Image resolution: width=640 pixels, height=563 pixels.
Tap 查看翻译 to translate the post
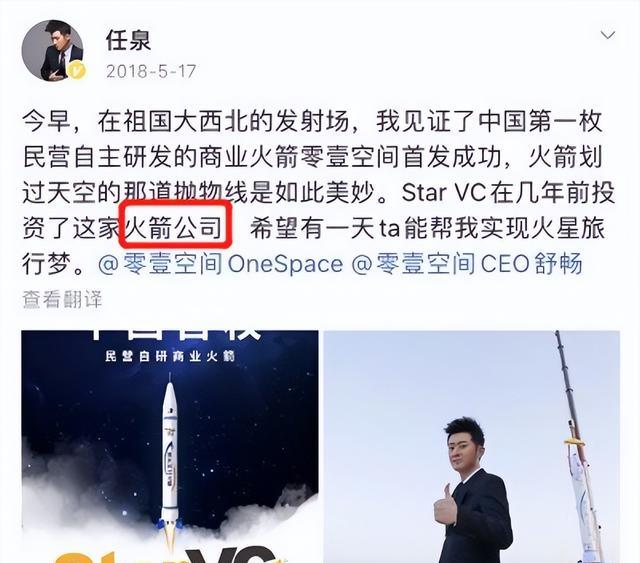[x=62, y=299]
